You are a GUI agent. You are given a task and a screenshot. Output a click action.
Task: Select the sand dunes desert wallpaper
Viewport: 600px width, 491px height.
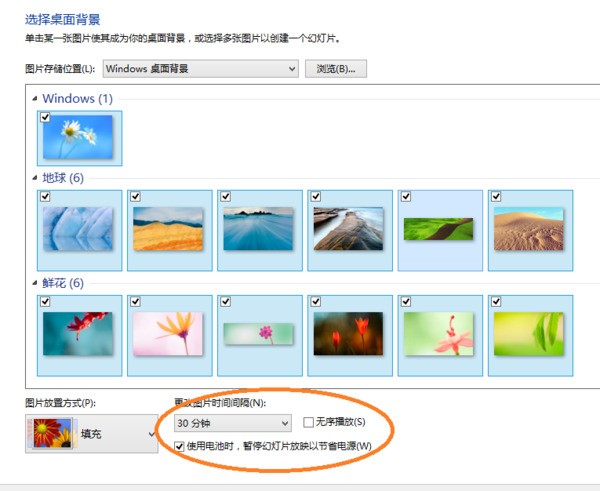(530, 231)
